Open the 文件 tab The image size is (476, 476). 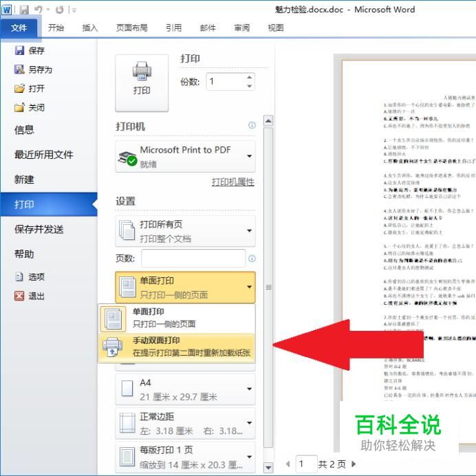pyautogui.click(x=19, y=28)
